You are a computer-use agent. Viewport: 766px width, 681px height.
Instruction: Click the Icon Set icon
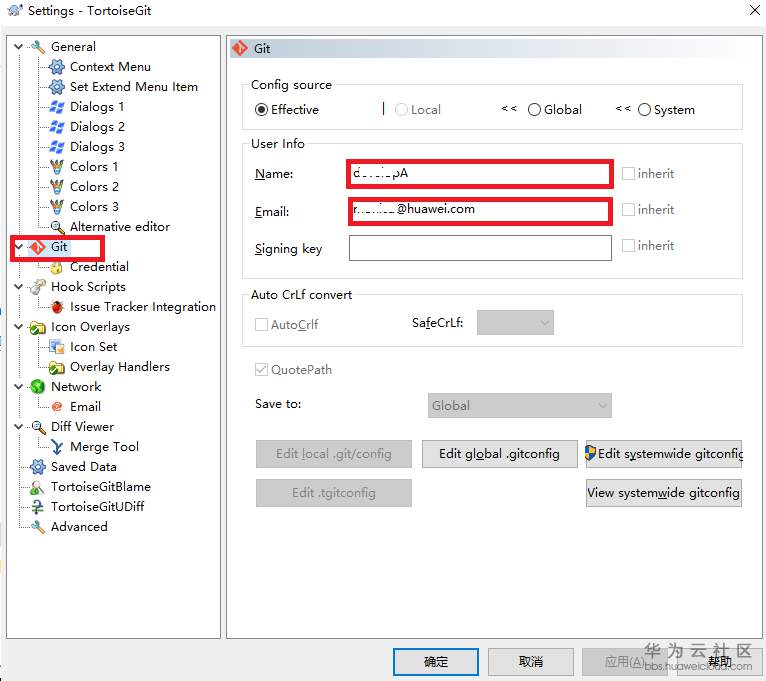(57, 347)
